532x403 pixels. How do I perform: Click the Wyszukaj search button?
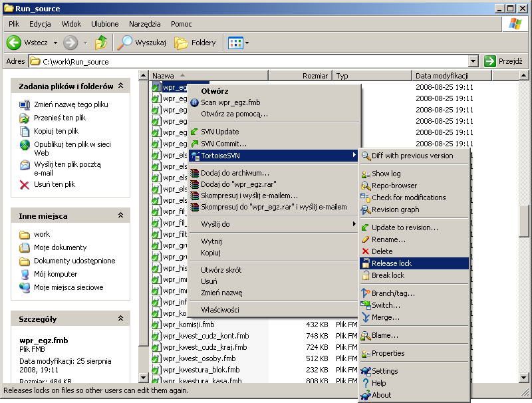[x=142, y=43]
